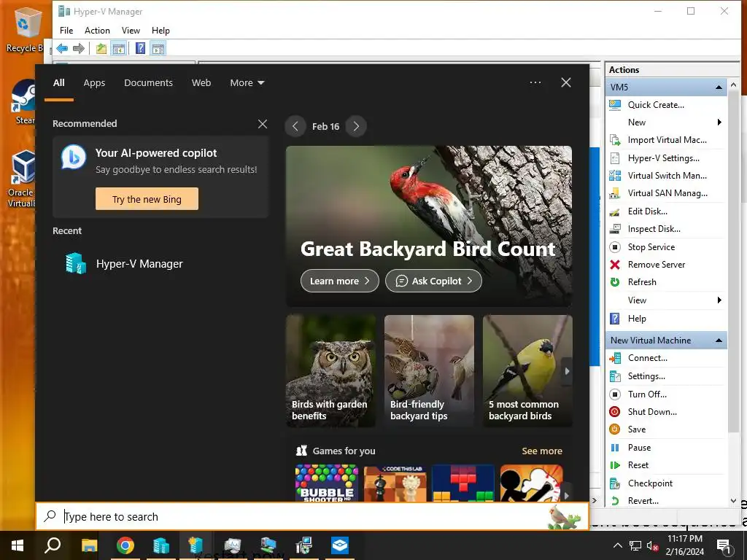
Task: Click the Edit Disk icon
Action: pos(615,211)
